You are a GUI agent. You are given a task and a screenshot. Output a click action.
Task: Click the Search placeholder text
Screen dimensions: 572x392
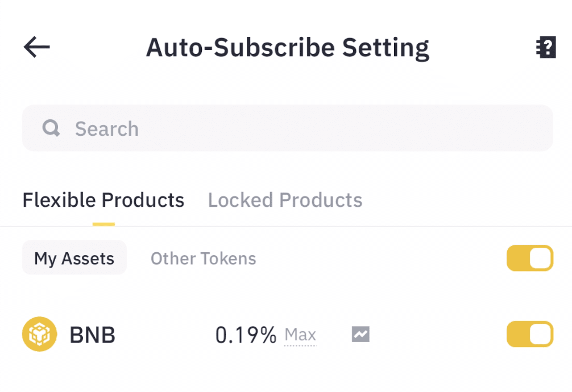point(106,129)
